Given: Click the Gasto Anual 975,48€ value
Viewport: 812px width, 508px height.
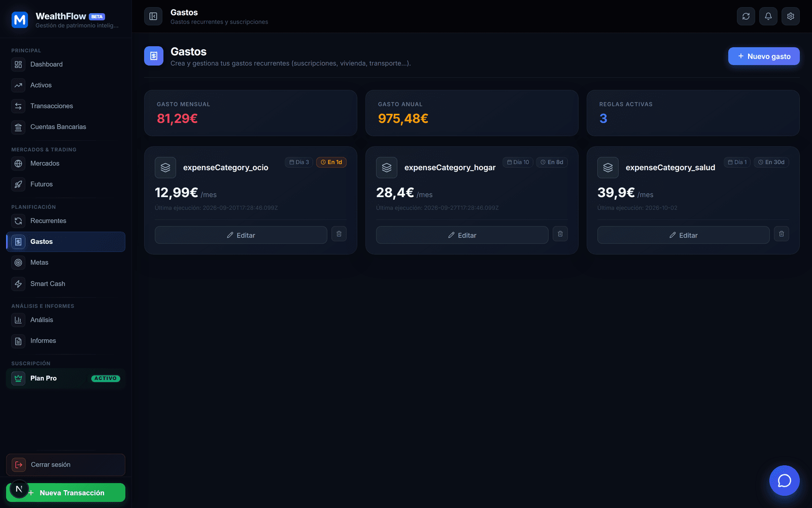Looking at the screenshot, I should point(403,118).
